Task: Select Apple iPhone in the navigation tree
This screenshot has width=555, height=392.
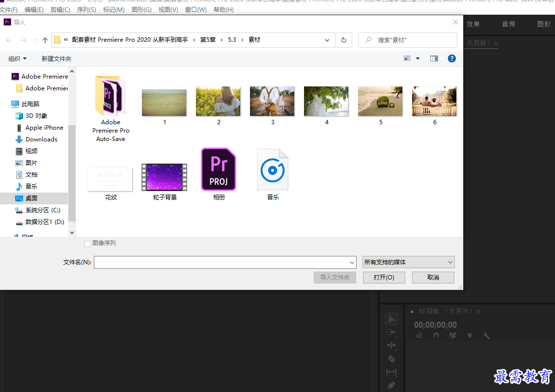Action: [x=44, y=128]
